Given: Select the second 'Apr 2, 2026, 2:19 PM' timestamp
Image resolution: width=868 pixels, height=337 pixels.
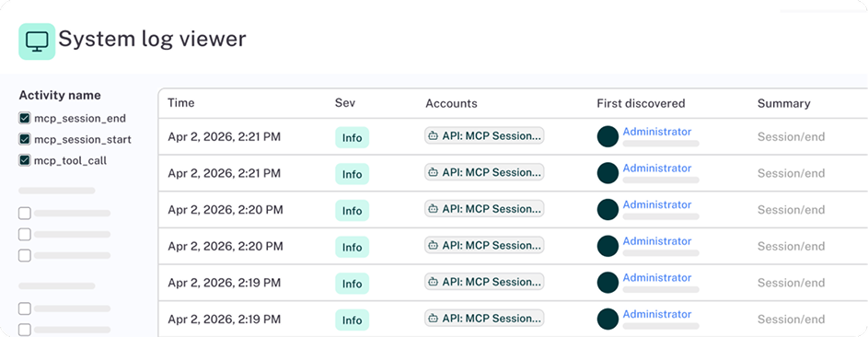Looking at the screenshot, I should click(225, 320).
